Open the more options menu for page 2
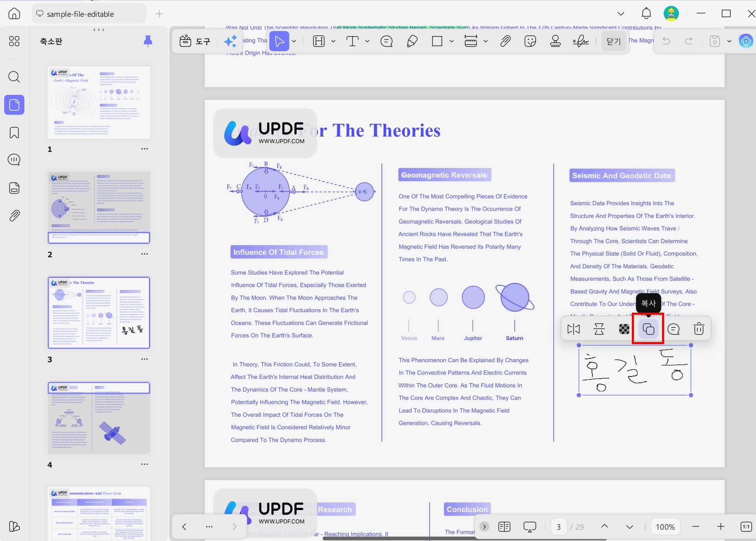This screenshot has height=541, width=756. click(145, 254)
